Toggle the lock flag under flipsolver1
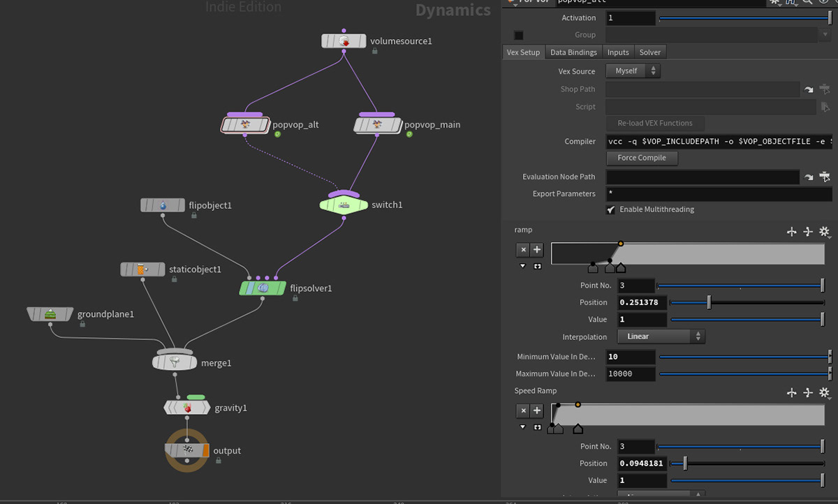Screen dimensions: 838x504 (x=295, y=298)
